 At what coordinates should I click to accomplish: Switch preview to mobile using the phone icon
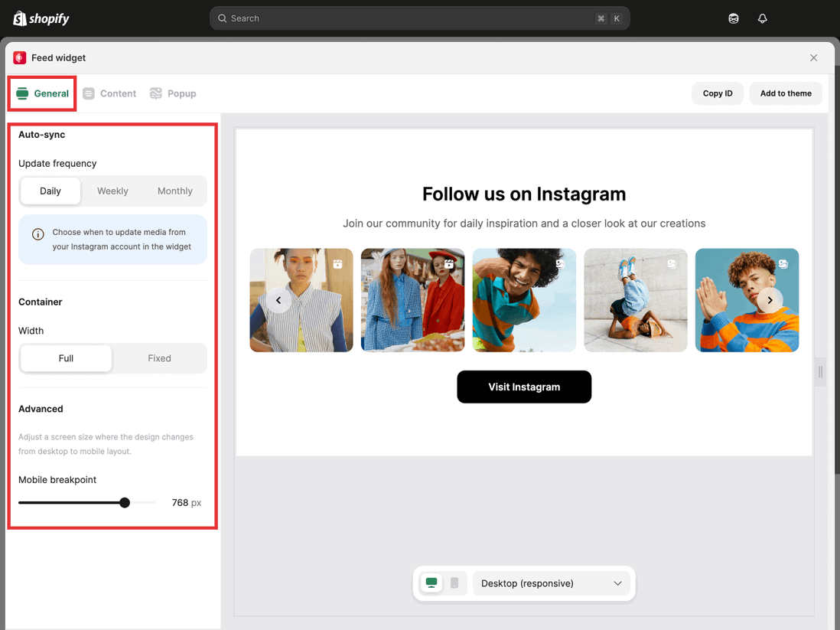coord(453,583)
